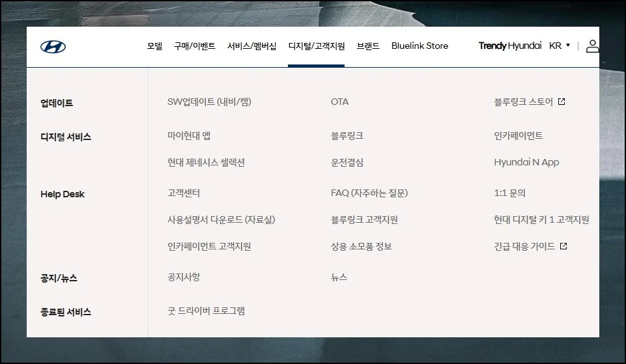Open the user account profile icon
This screenshot has width=626, height=364.
pos(592,46)
